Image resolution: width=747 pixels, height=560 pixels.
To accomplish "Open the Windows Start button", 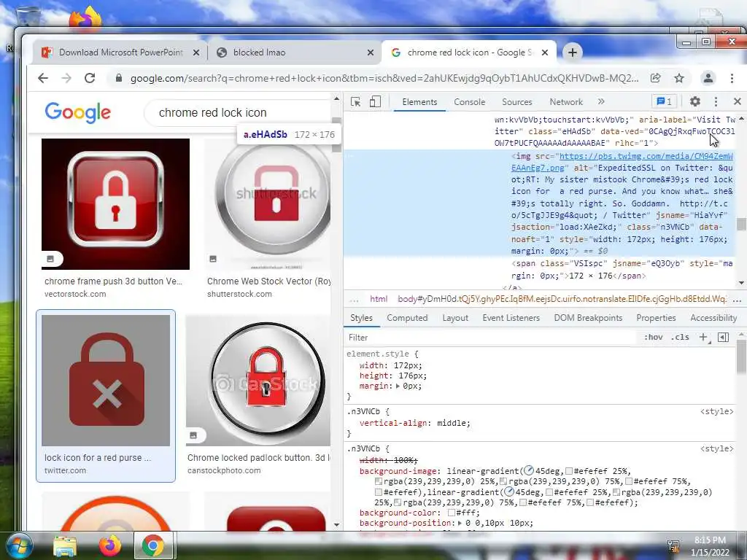I will 19,545.
